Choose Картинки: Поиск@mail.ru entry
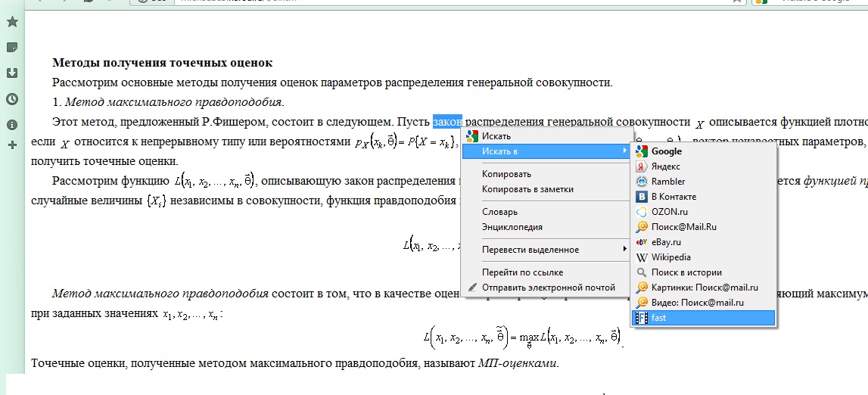This screenshot has height=395, width=868. pos(704,287)
